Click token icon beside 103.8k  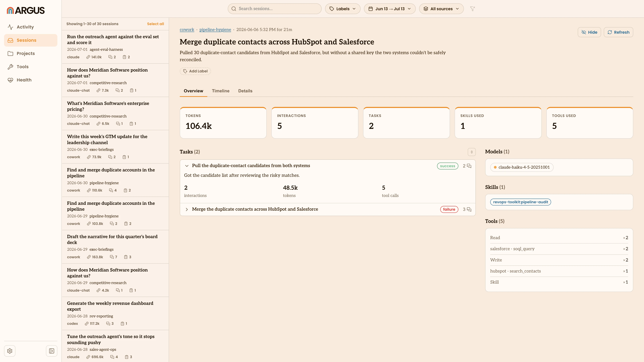pos(89,224)
